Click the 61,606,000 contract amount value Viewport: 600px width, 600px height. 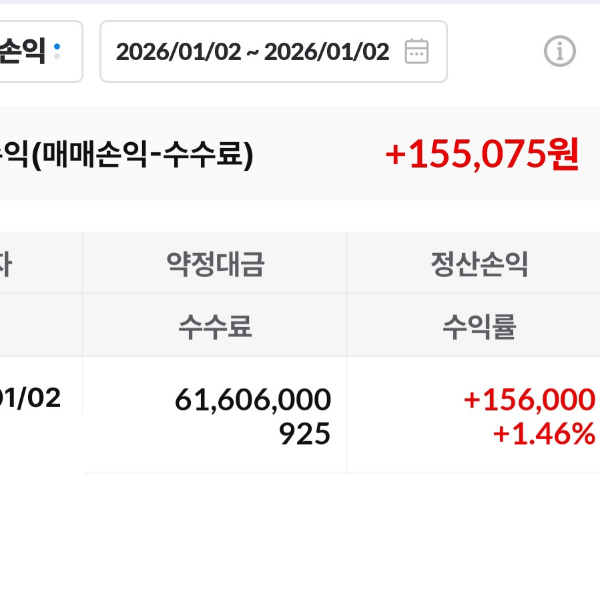(253, 400)
